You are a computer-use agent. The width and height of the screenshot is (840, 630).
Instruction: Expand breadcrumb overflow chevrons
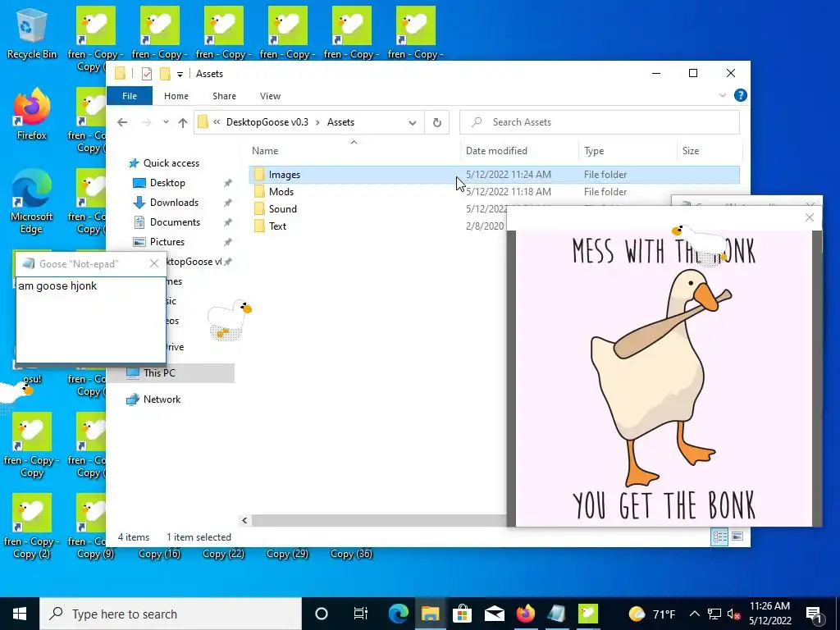(217, 122)
